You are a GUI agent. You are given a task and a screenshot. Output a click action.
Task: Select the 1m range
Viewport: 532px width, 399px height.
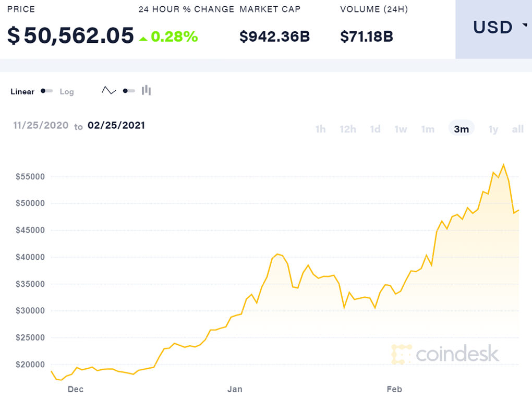pyautogui.click(x=428, y=128)
